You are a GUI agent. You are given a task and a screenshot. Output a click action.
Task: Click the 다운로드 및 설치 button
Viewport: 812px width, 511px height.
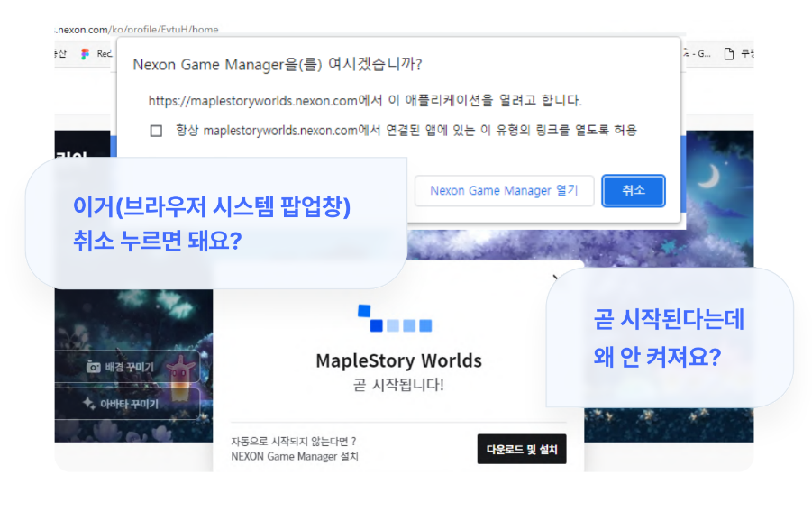click(x=522, y=449)
